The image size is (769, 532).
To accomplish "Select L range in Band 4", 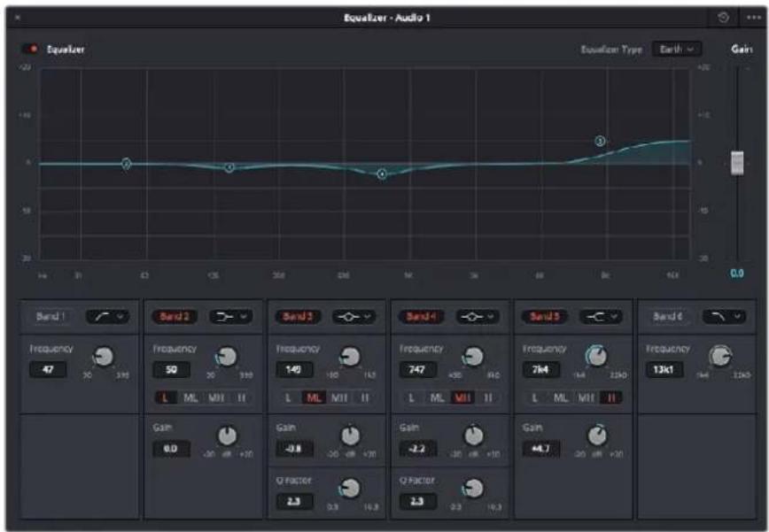I will click(412, 397).
